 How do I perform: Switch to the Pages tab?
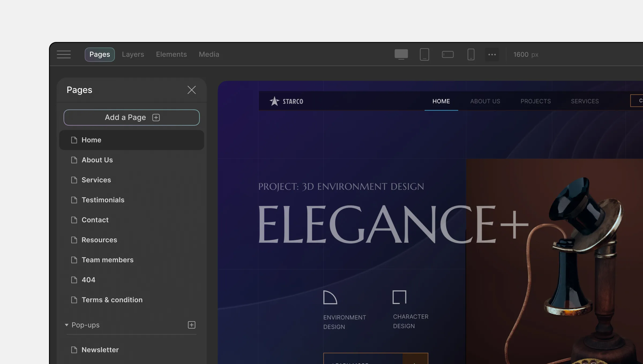(100, 54)
